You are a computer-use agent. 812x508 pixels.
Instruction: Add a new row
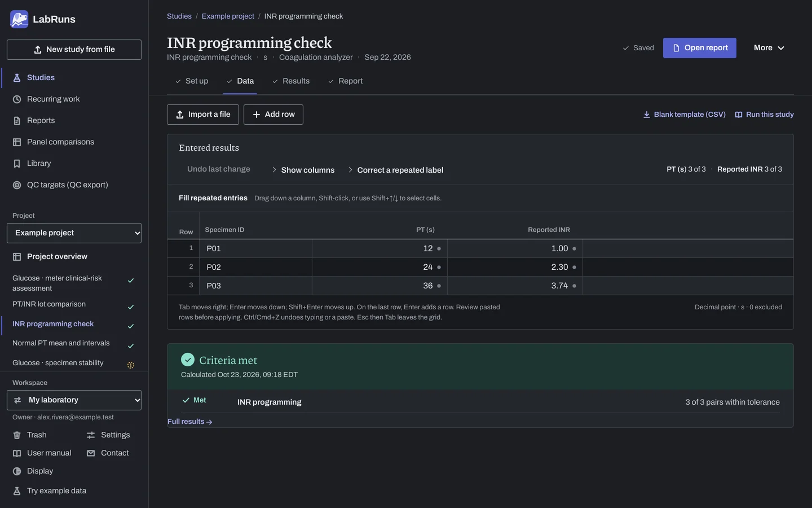273,115
